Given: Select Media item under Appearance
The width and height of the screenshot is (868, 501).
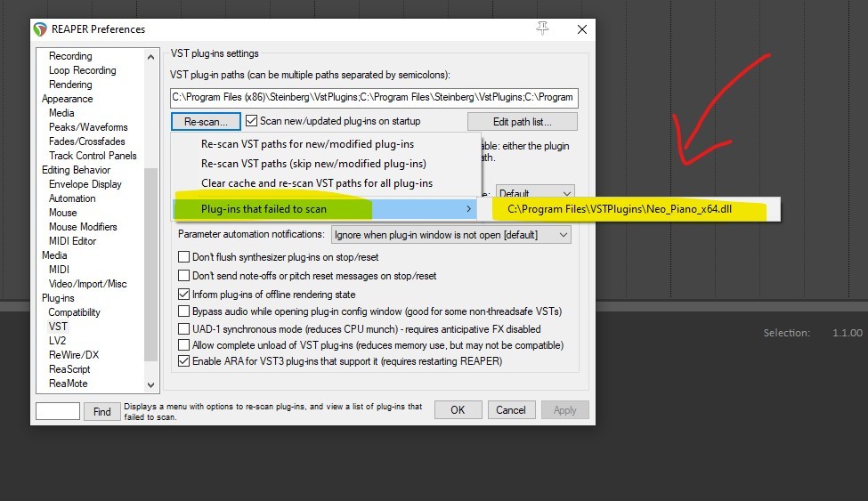Looking at the screenshot, I should click(x=61, y=112).
